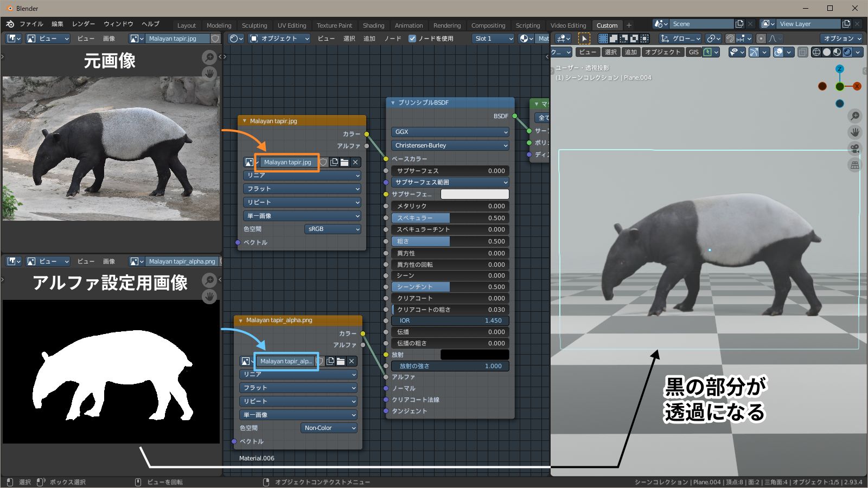Toggle camera view icon in the 3D viewport
Image resolution: width=868 pixels, height=488 pixels.
tap(855, 149)
